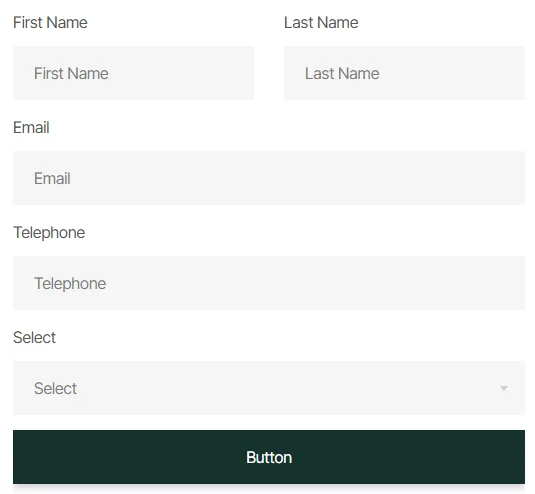Click the First Name label above field
535x494 pixels.
click(x=50, y=23)
